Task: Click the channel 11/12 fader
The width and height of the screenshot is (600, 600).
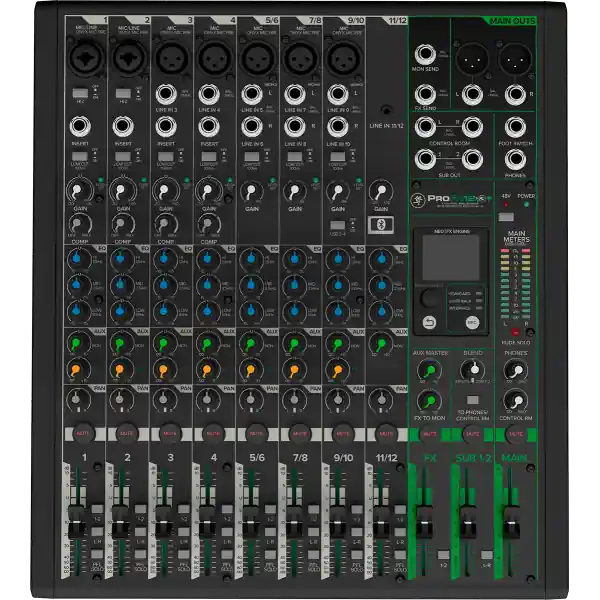Action: pyautogui.click(x=381, y=522)
